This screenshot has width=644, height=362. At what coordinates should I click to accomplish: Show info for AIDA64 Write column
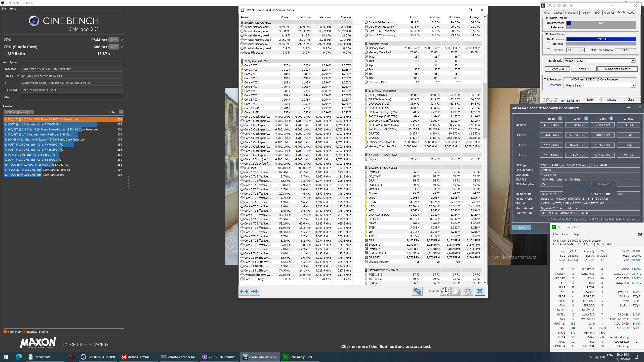pos(586,118)
